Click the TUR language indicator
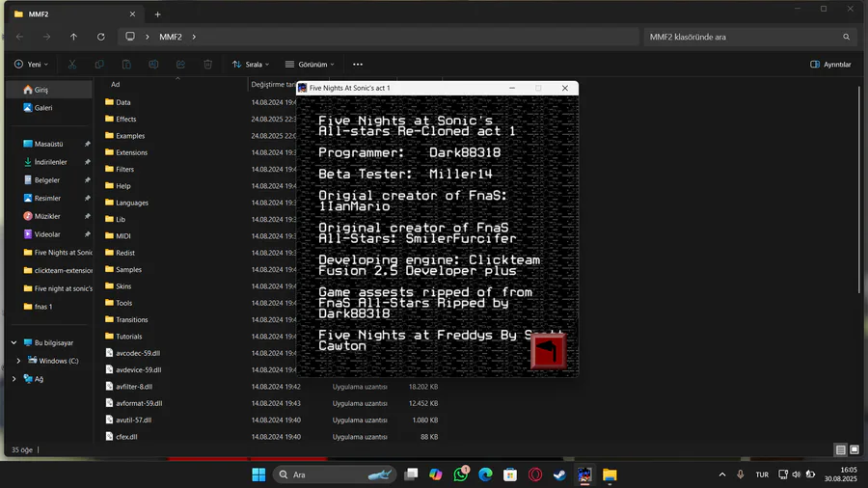868x488 pixels. point(762,474)
